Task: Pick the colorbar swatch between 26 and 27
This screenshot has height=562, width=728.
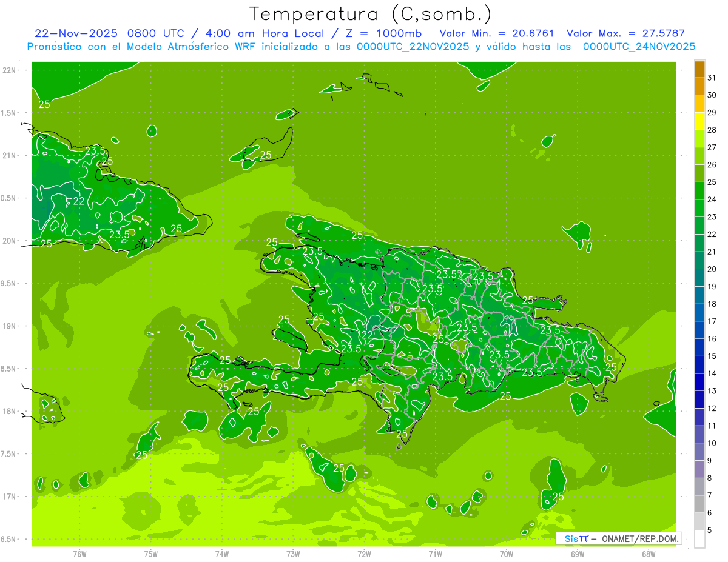Action: 699,156
